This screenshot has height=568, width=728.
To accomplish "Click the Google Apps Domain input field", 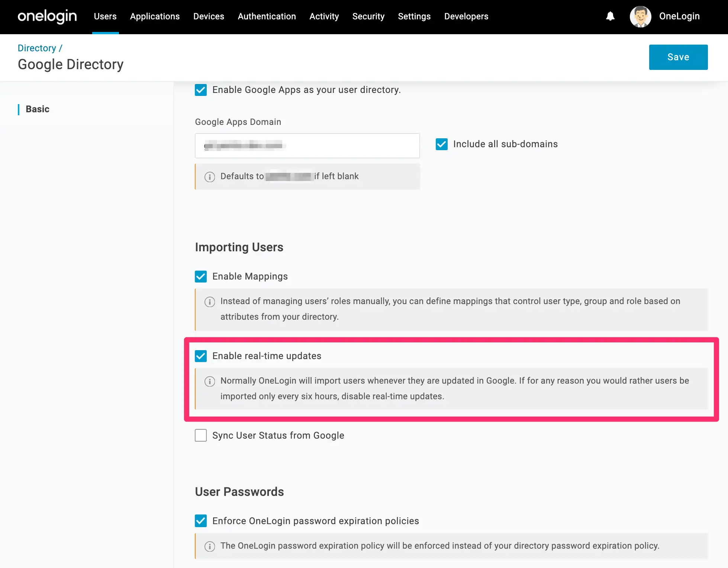I will click(x=307, y=146).
